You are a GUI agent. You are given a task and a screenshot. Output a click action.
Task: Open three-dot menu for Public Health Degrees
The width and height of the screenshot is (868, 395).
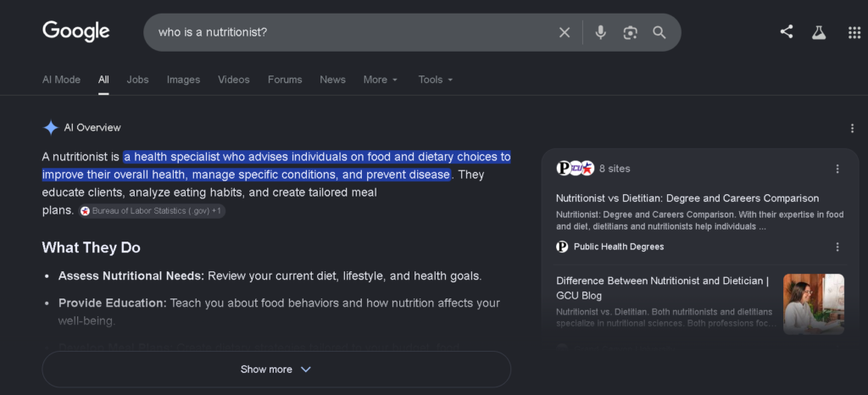coord(837,247)
